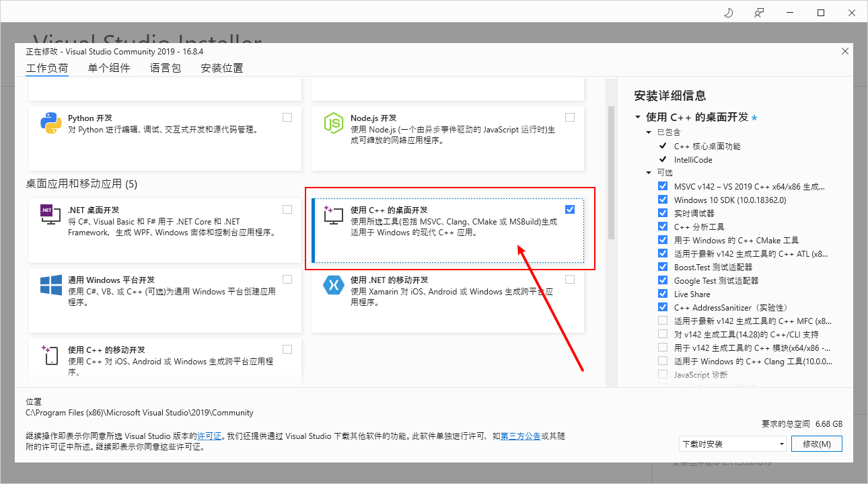Switch to 单个组件 tab
868x484 pixels.
tap(109, 68)
